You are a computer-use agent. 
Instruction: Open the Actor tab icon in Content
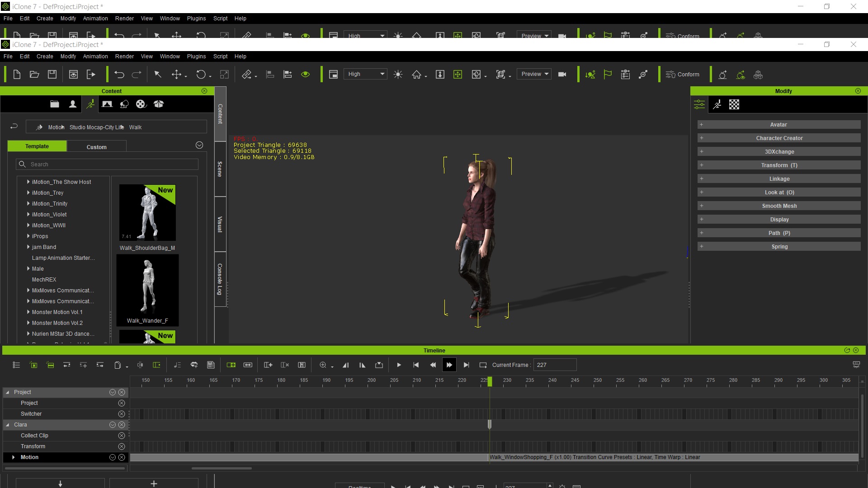[72, 104]
